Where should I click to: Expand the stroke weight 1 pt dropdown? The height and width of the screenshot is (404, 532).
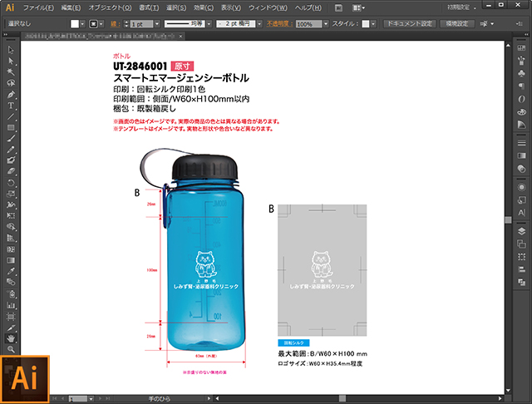coord(157,24)
